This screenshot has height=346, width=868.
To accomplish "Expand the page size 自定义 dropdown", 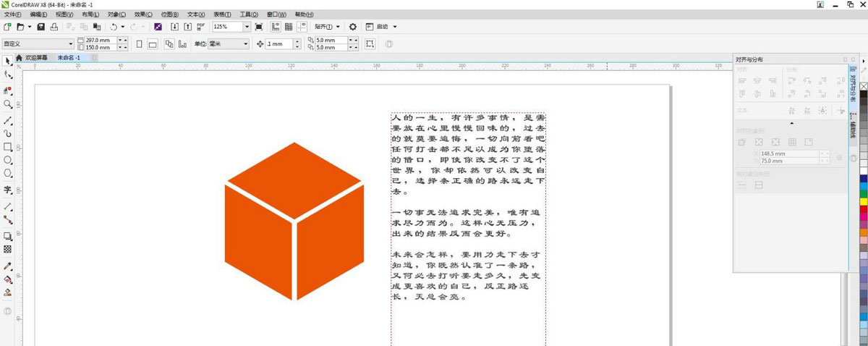I will pyautogui.click(x=70, y=44).
